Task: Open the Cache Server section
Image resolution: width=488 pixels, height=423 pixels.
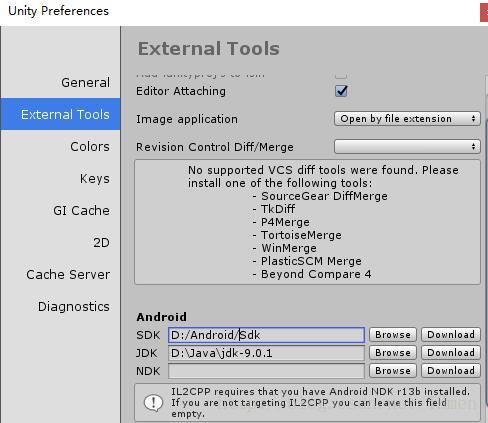Action: click(68, 274)
